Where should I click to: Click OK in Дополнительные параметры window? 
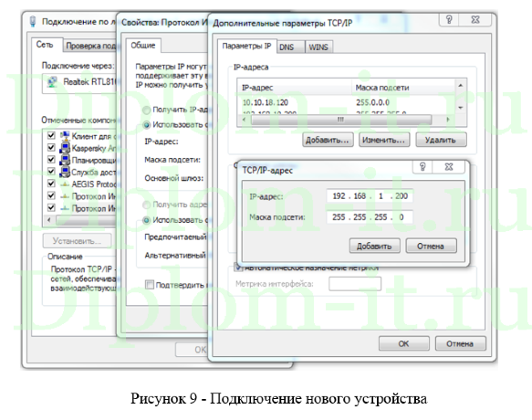403,343
